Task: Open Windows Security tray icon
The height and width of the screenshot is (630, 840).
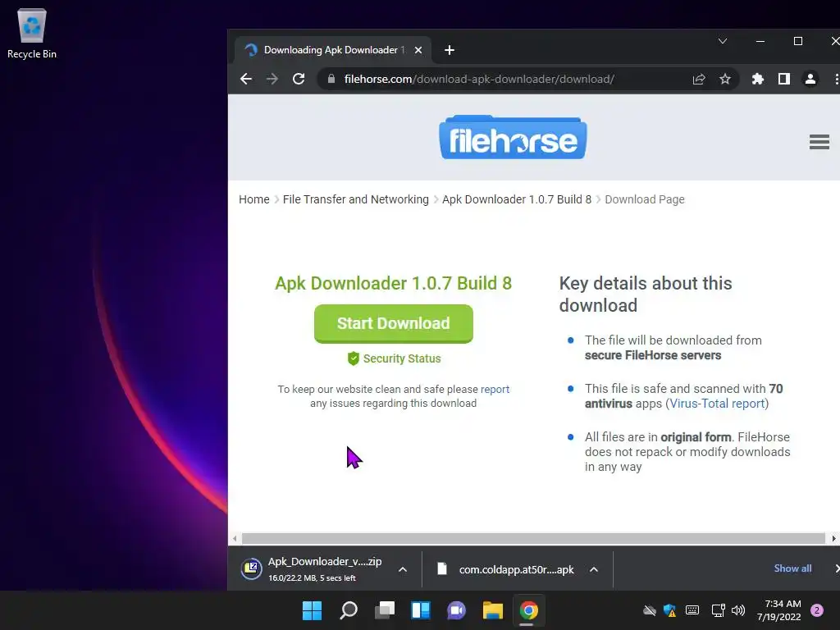Action: (x=669, y=610)
